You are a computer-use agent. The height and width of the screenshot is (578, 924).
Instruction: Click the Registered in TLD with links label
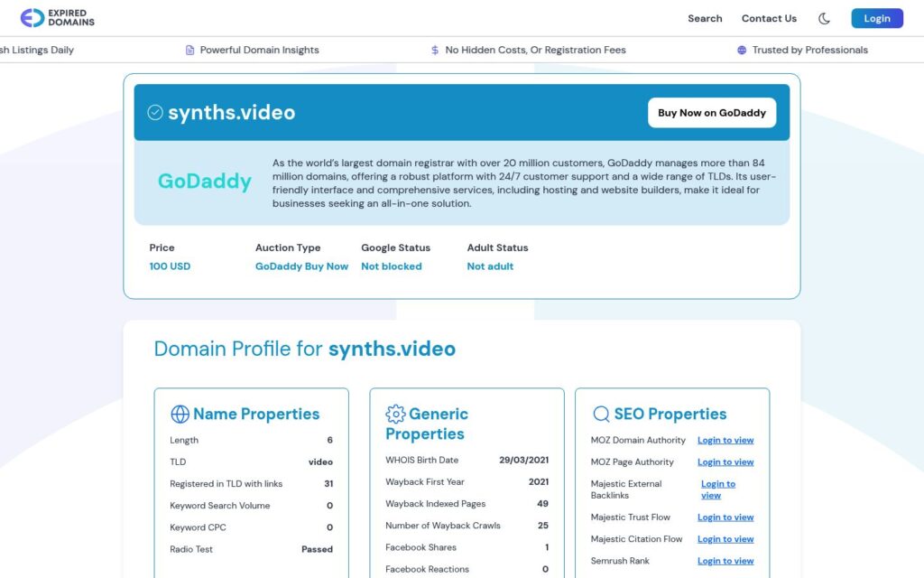point(226,484)
